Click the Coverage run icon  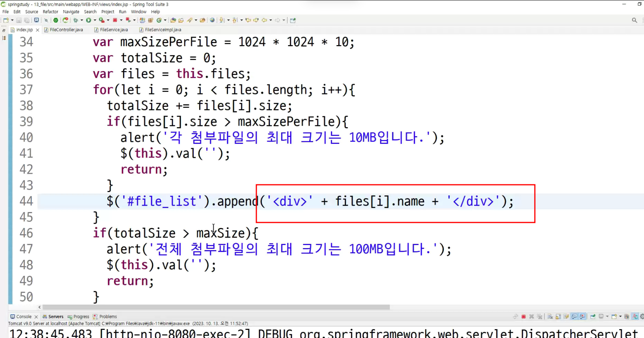pyautogui.click(x=101, y=20)
